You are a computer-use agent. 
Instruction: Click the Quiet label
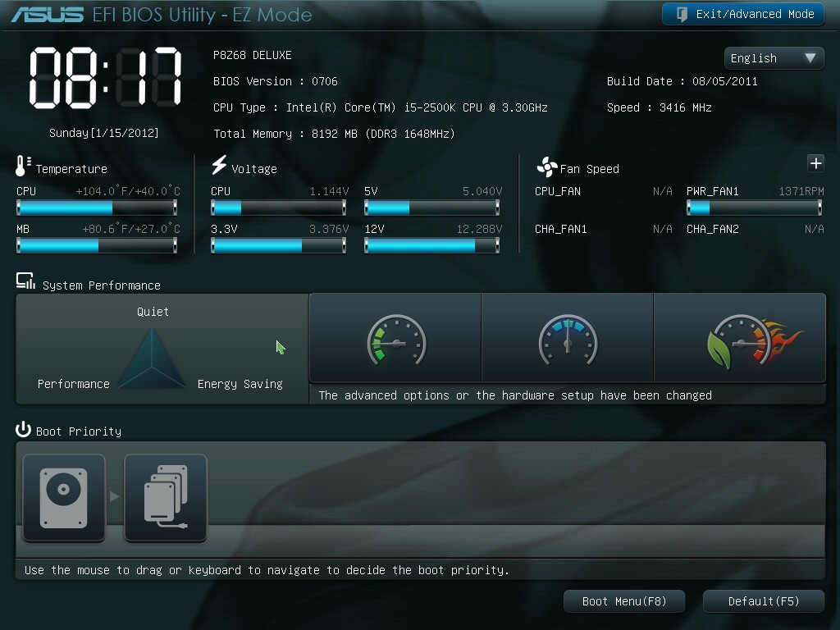[x=153, y=312]
